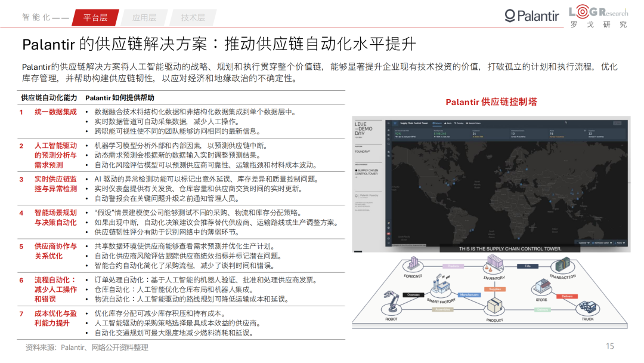Click the blue Manufactures connector label

pos(469,295)
